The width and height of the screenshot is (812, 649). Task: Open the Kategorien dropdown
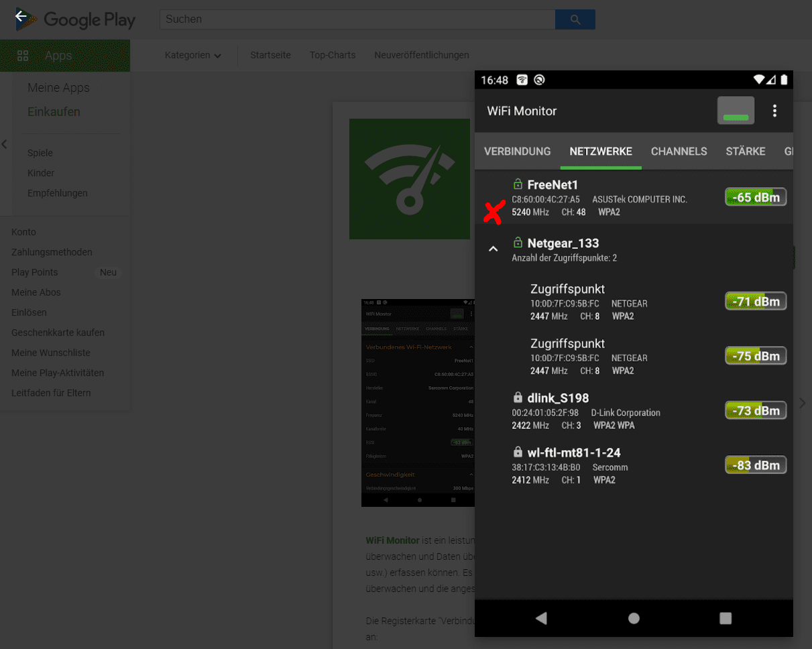[x=193, y=55]
